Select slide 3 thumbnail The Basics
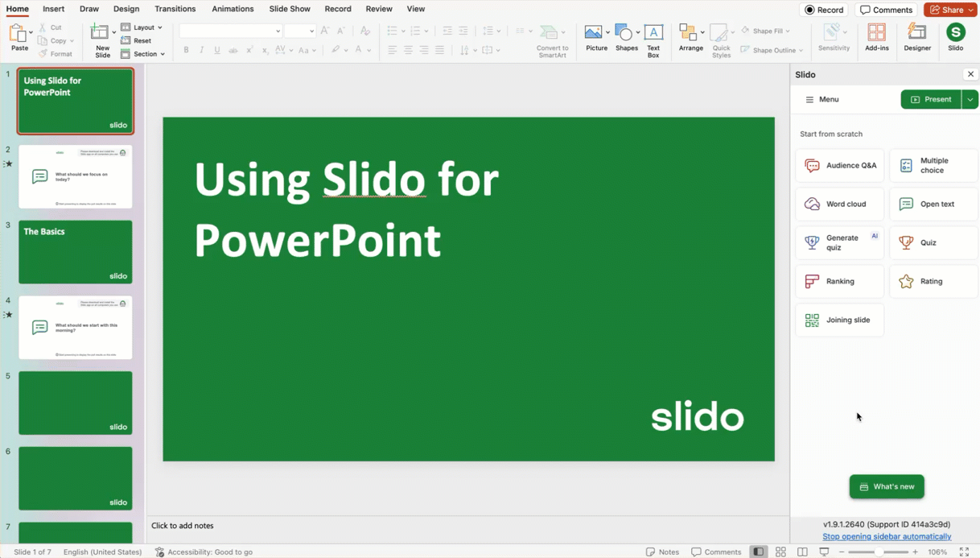980x558 pixels. point(76,252)
